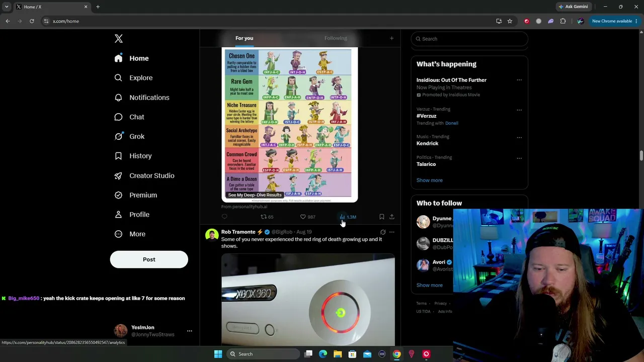Click the Donell trending link
This screenshot has height=362, width=644.
451,123
